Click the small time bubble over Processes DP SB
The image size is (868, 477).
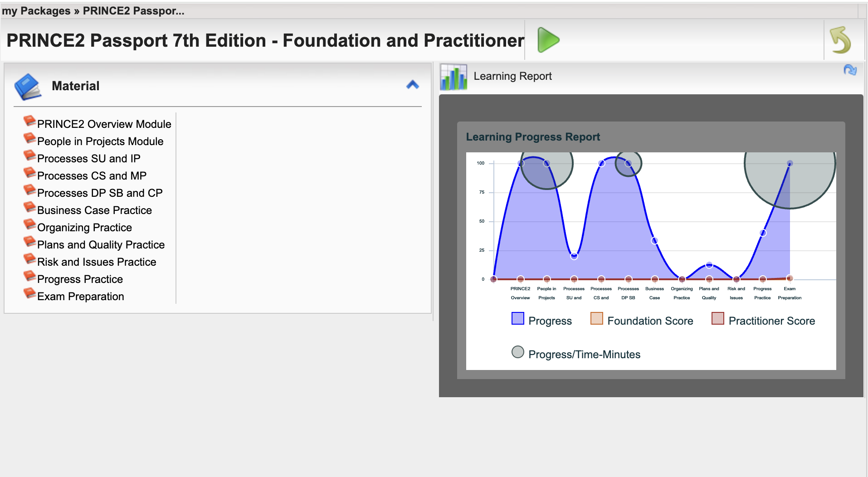[628, 163]
